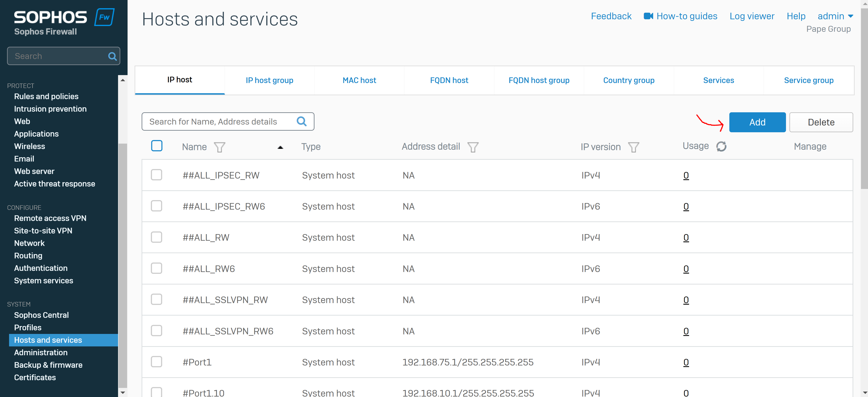Check the ##ALL_IPSEC_RW row checkbox
868x397 pixels.
pyautogui.click(x=156, y=175)
